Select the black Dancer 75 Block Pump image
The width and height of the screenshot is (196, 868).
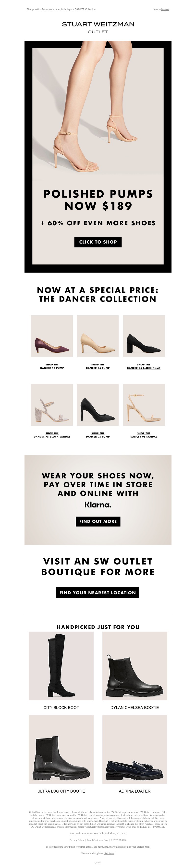(x=144, y=336)
